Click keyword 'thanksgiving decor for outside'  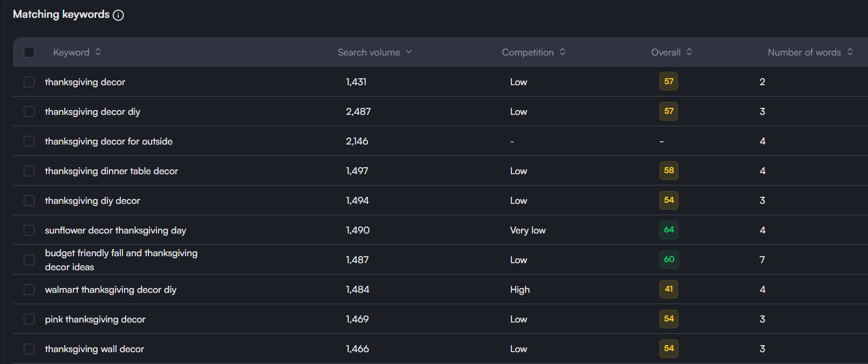coord(108,141)
